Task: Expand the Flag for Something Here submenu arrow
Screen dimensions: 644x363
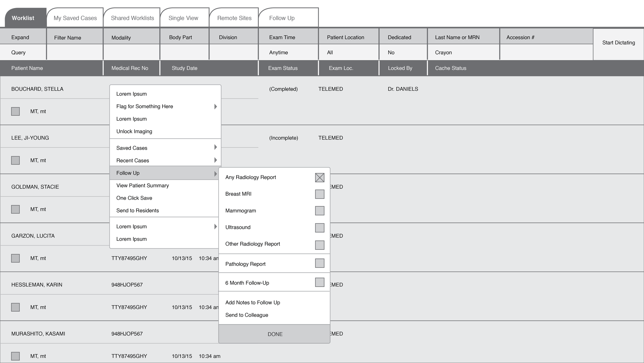Action: pyautogui.click(x=216, y=106)
